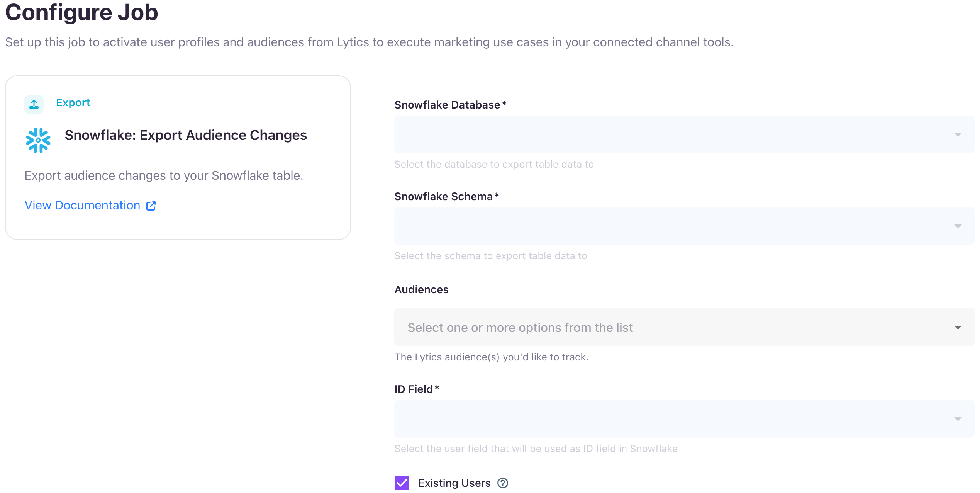Click the Existing Users label
The height and width of the screenshot is (493, 980).
(454, 483)
